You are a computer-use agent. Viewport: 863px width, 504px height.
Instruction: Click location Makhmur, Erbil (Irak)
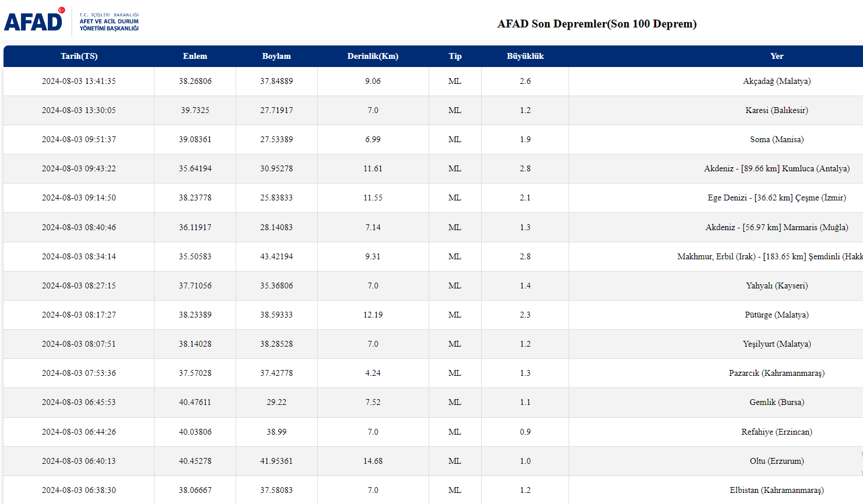pos(770,256)
